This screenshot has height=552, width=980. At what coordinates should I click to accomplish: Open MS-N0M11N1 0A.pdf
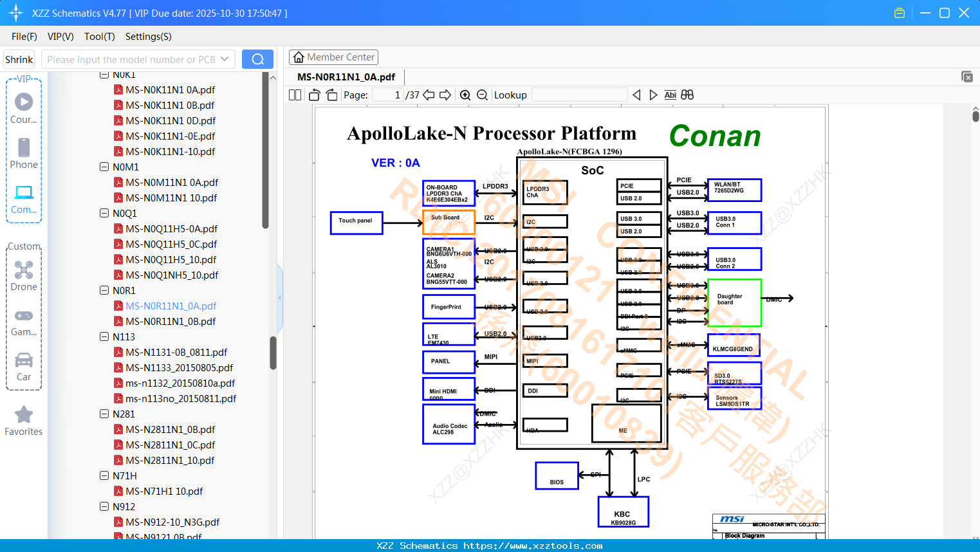point(172,182)
